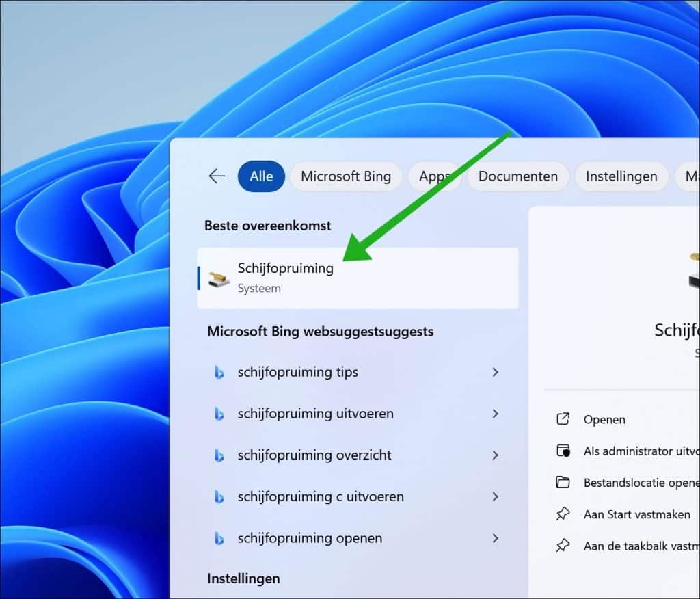Click Bing icon beside schijfopruiming openen
700x599 pixels.
pyautogui.click(x=219, y=538)
